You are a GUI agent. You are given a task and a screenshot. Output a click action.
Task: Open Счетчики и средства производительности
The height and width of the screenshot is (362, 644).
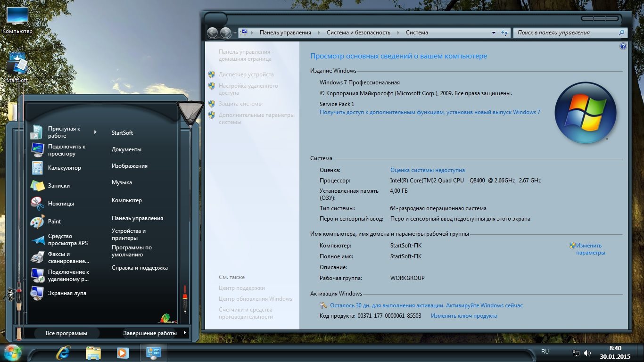click(x=246, y=313)
